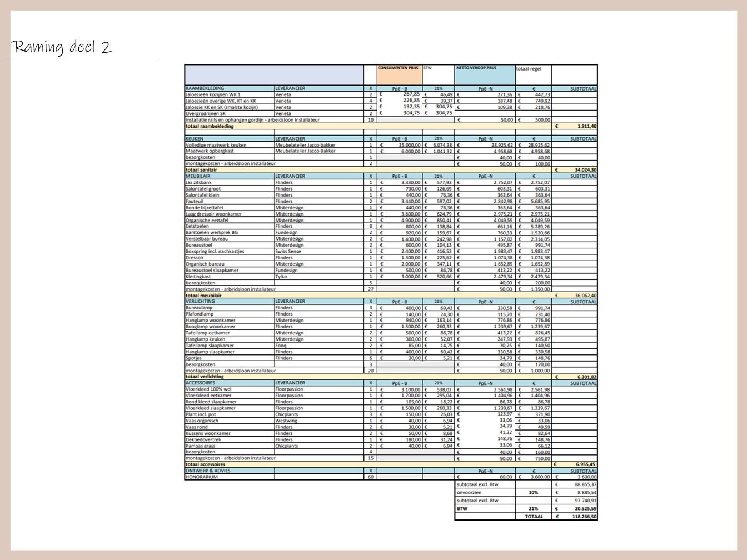Click the "Jax zitsbank" item cell

coord(230,182)
